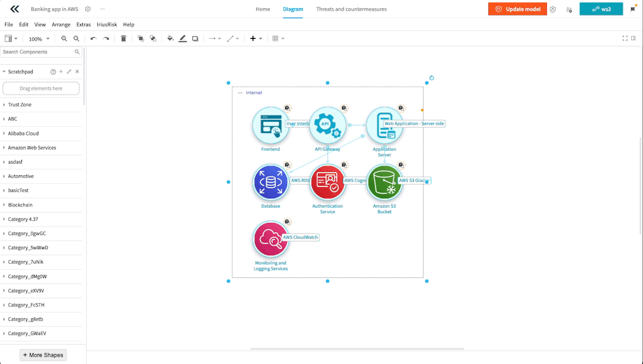This screenshot has height=364, width=643.
Task: Open the Extras menu
Action: pos(84,24)
